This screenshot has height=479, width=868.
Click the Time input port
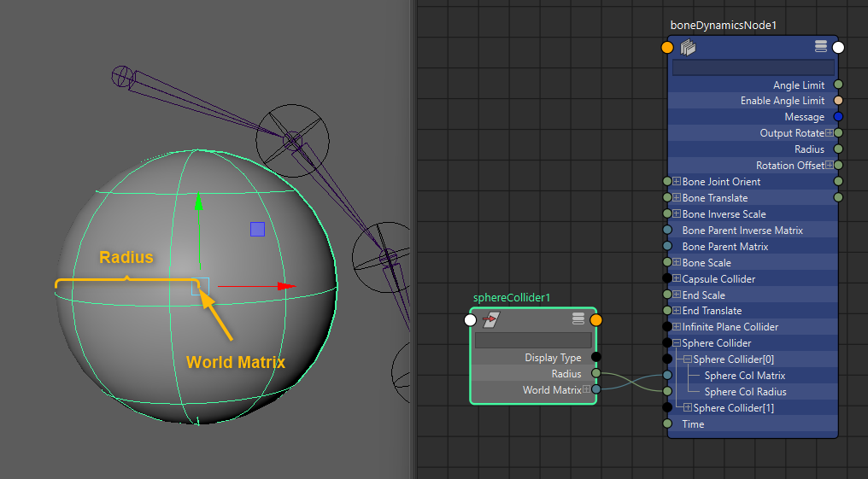point(667,424)
